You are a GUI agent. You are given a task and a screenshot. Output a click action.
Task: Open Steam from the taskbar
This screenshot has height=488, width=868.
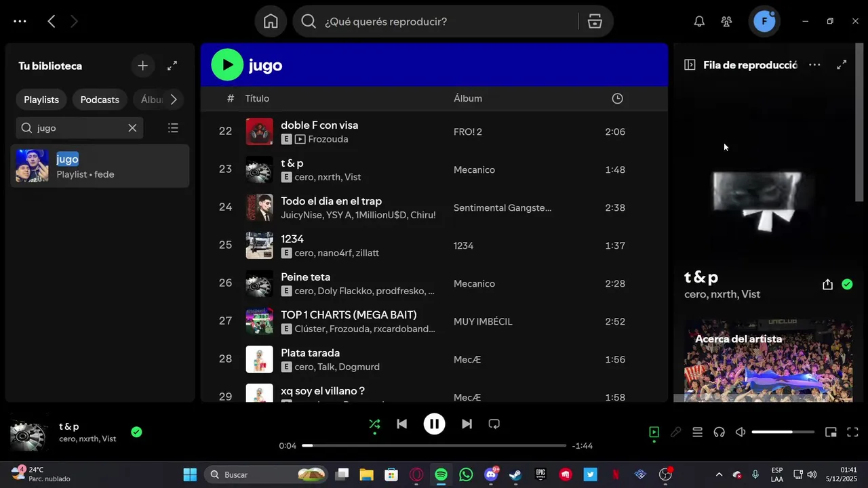pos(515,474)
